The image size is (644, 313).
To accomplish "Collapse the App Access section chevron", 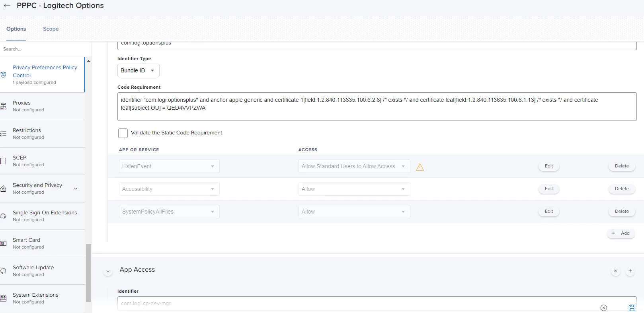I will pos(107,271).
